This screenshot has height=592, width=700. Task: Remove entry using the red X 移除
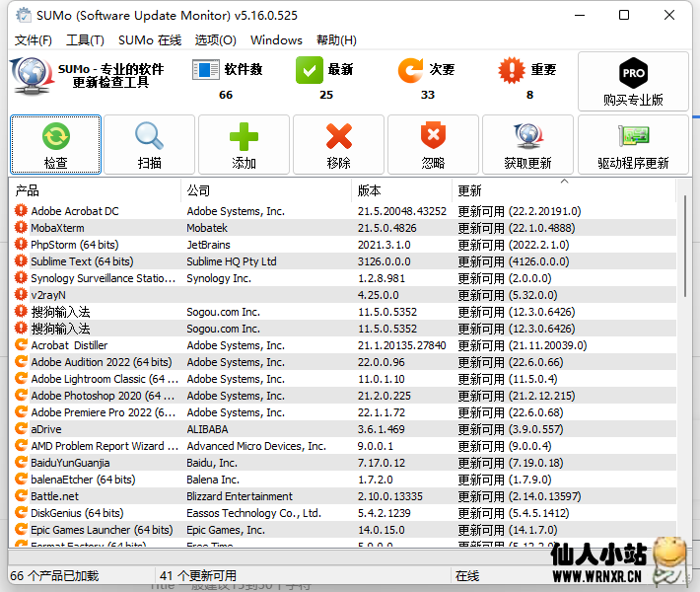(338, 144)
